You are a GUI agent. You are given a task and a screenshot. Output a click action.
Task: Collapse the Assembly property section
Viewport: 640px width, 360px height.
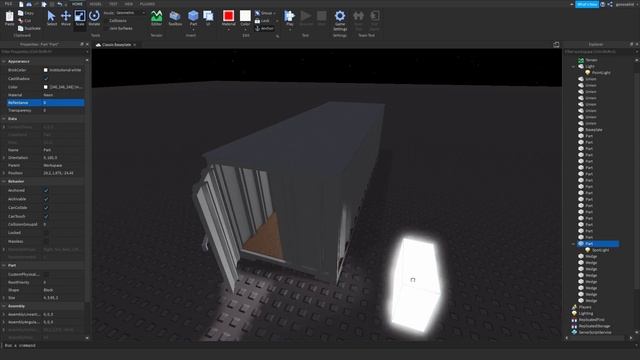tap(4, 306)
